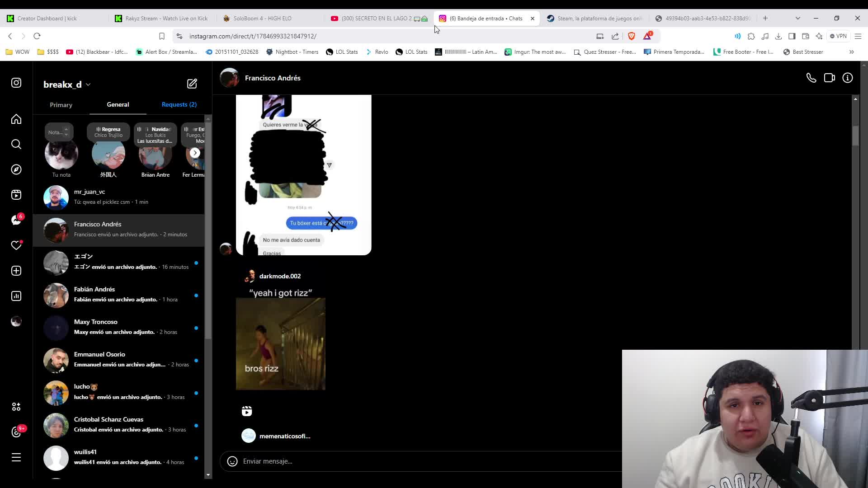This screenshot has width=868, height=488.
Task: Open the Instagram Home feed icon
Action: tap(16, 119)
